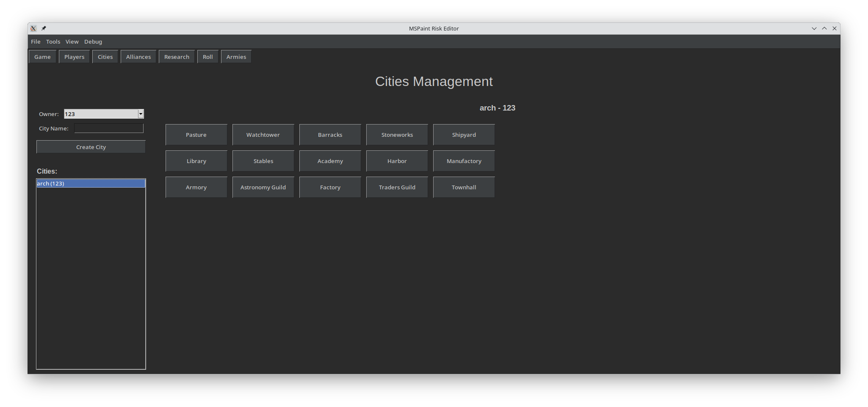Click the Shipyard building button
The height and width of the screenshot is (407, 868).
(464, 135)
